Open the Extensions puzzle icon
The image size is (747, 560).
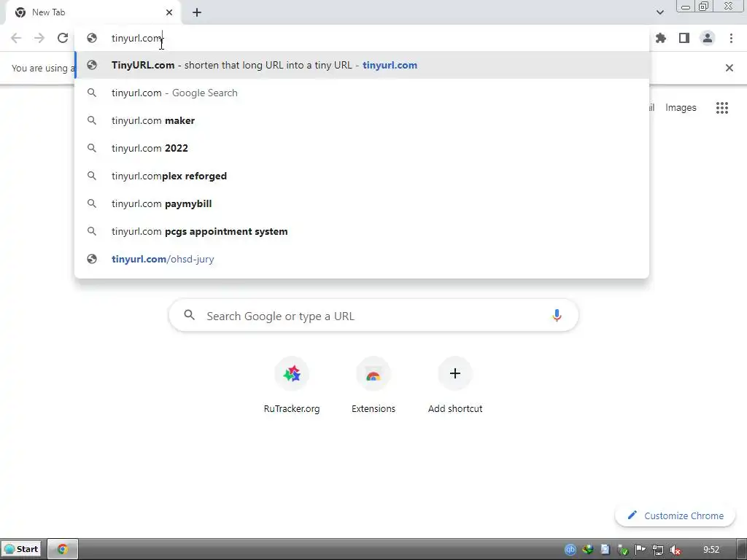point(660,38)
